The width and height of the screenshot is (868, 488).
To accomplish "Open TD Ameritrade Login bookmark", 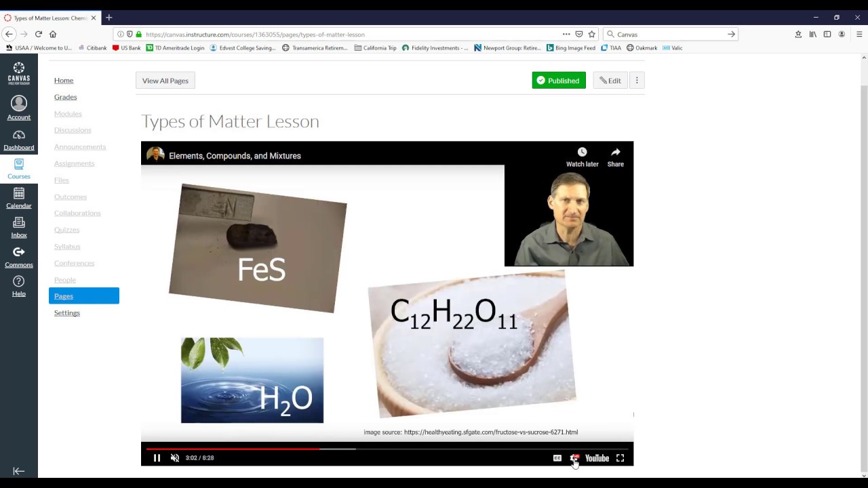I will tap(176, 48).
